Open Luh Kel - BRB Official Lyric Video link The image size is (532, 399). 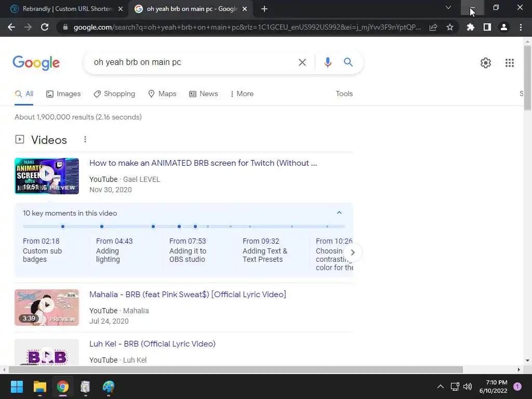(152, 344)
